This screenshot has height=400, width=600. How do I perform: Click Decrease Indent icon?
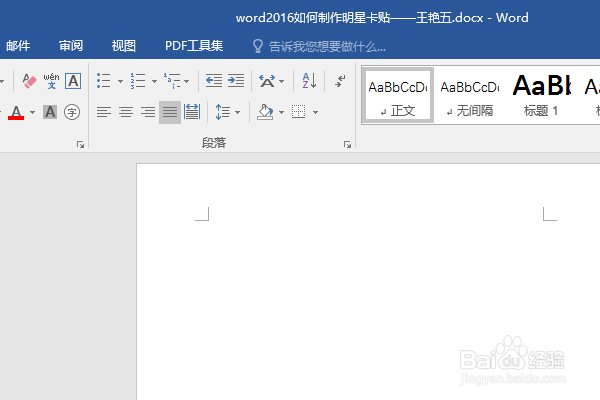[214, 81]
